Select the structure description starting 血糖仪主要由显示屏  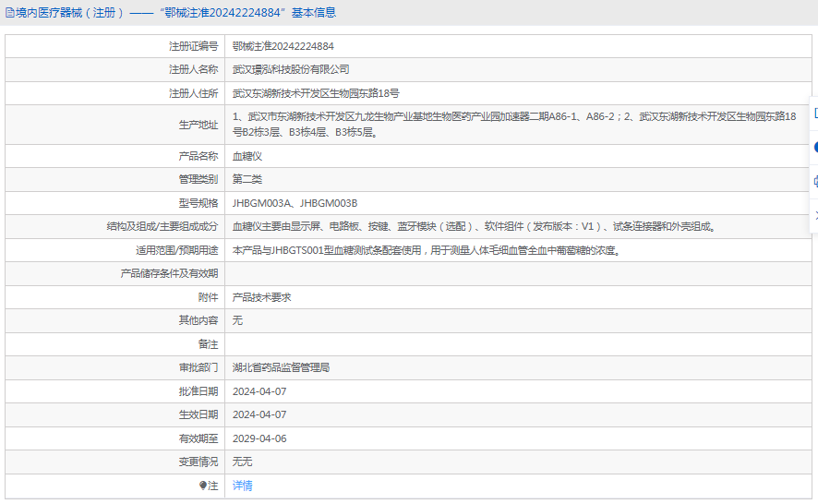[474, 226]
